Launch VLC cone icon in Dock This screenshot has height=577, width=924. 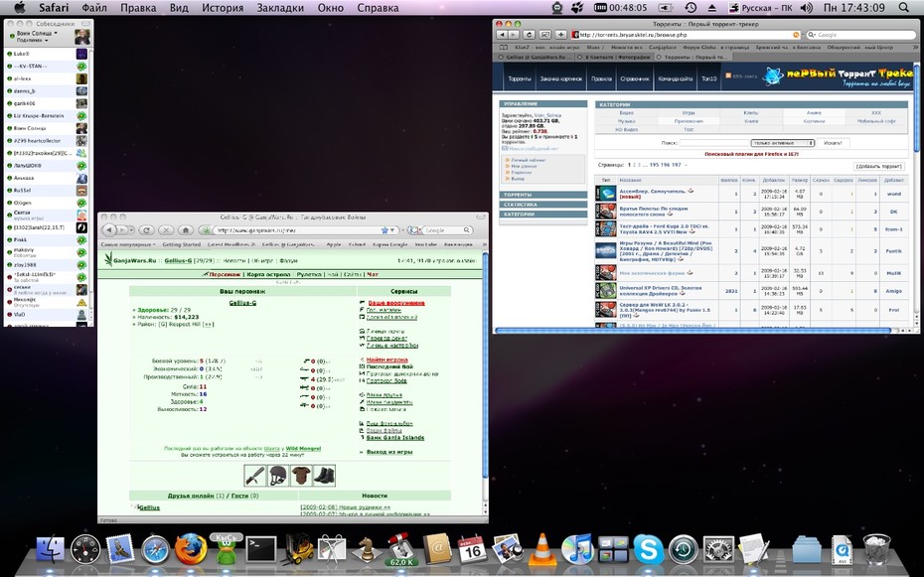542,550
